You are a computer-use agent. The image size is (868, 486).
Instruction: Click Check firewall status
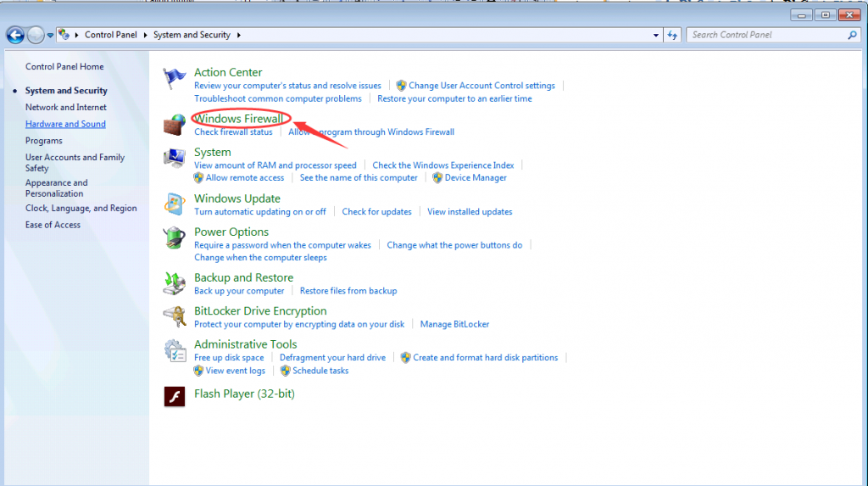coord(233,132)
